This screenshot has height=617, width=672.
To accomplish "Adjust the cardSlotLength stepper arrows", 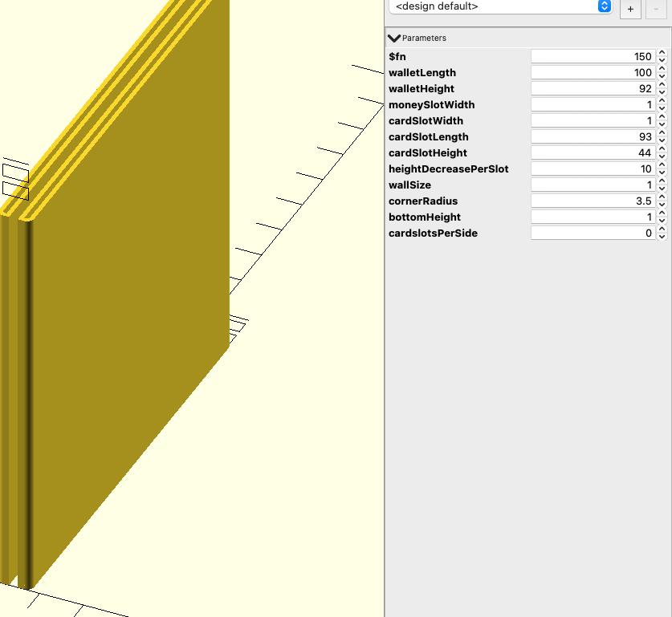I will (662, 136).
